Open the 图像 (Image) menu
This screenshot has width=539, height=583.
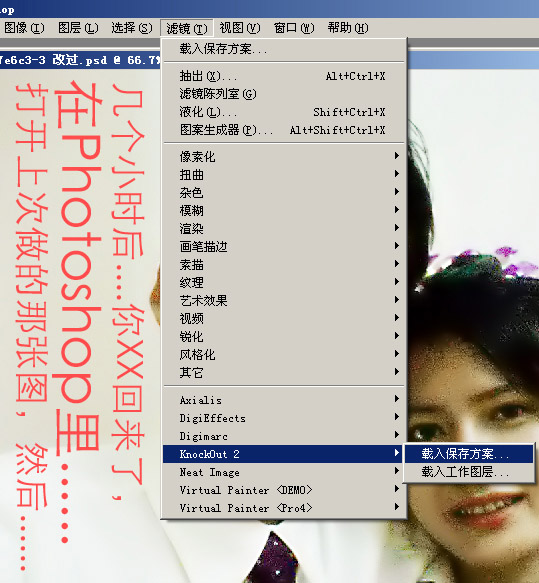coord(24,28)
